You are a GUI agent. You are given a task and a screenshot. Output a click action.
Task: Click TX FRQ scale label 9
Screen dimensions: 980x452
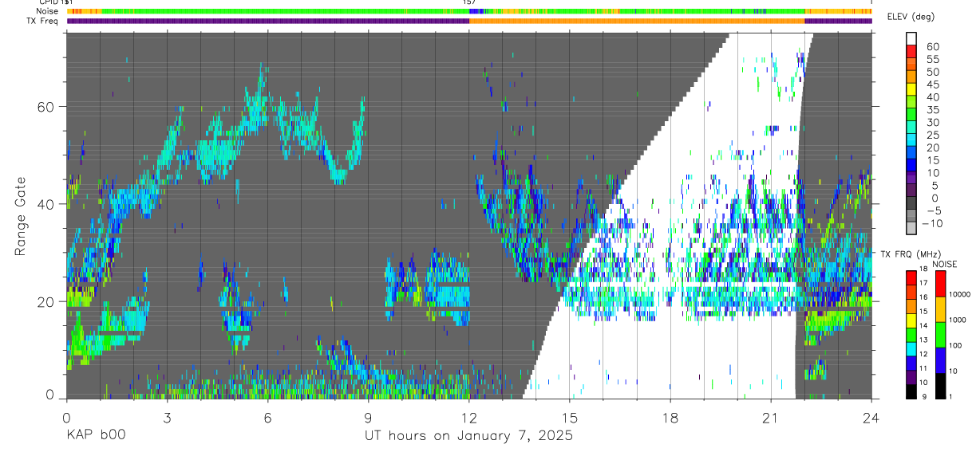923,397
